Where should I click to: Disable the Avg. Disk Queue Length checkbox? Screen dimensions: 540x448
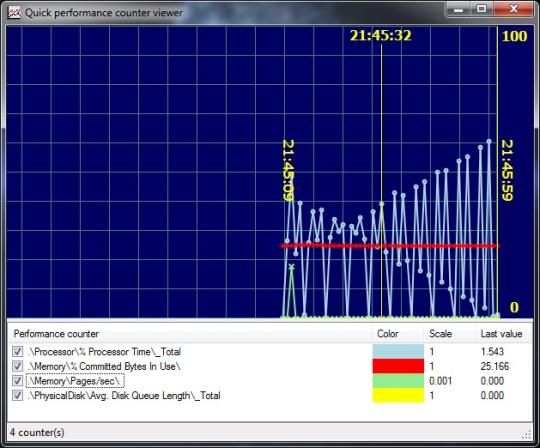[x=18, y=395]
